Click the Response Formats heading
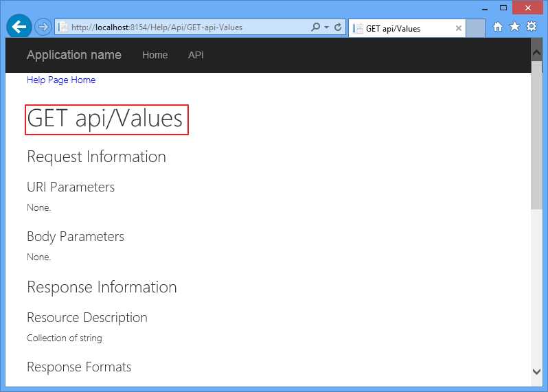Image resolution: width=548 pixels, height=392 pixels. (79, 367)
